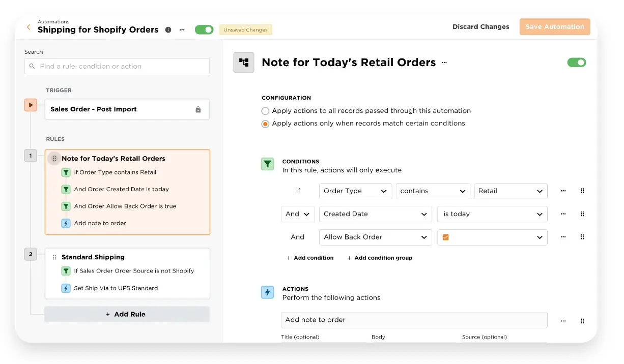624x364 pixels.
Task: Click Add condition group link
Action: coord(380,258)
